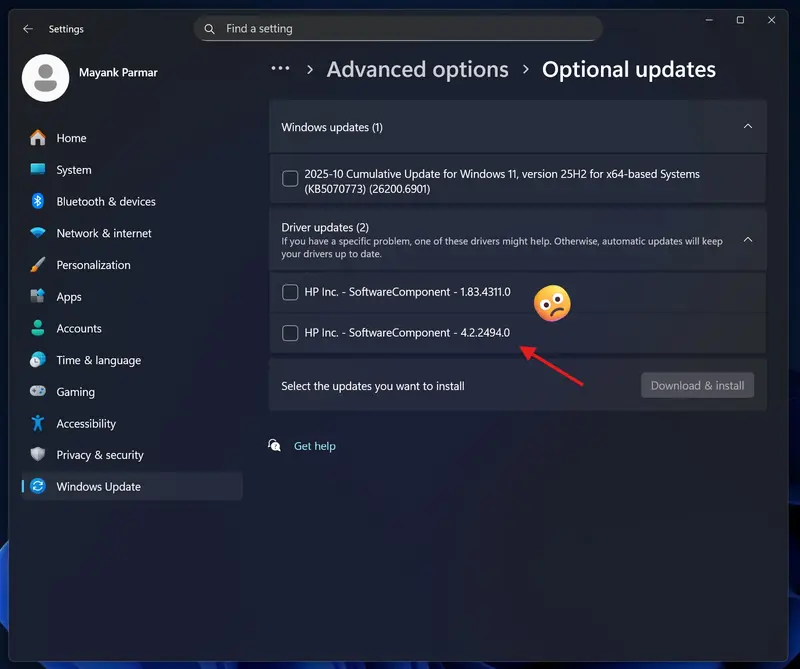
Task: Collapse the Driver updates section
Action: coord(748,239)
